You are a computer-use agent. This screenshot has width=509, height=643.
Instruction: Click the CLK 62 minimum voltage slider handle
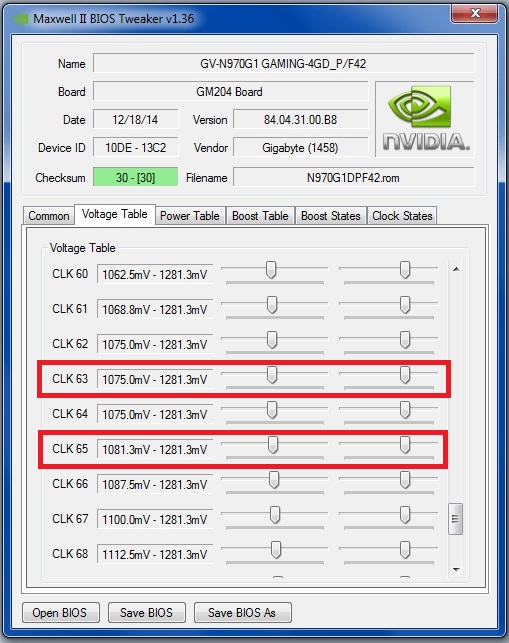coord(272,340)
